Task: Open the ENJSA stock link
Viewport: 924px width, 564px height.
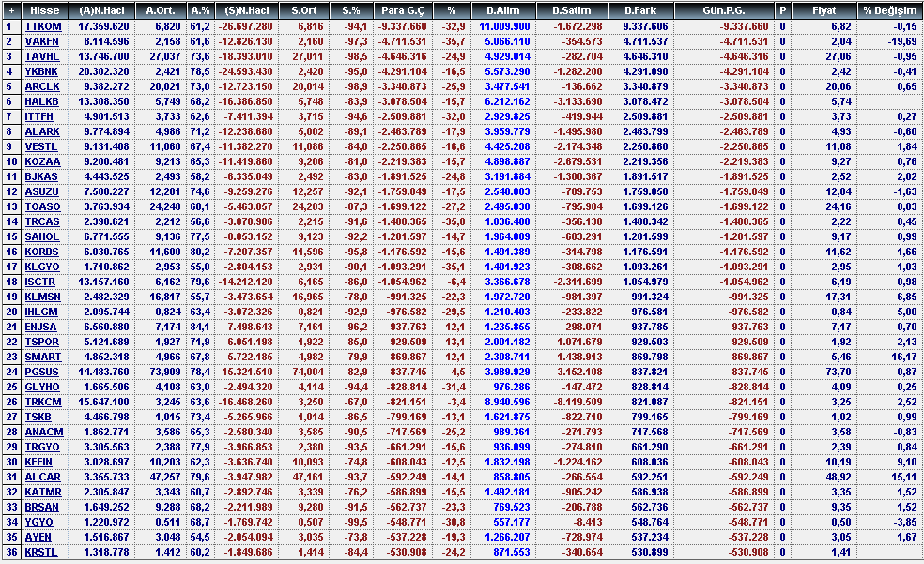Action: pos(40,328)
